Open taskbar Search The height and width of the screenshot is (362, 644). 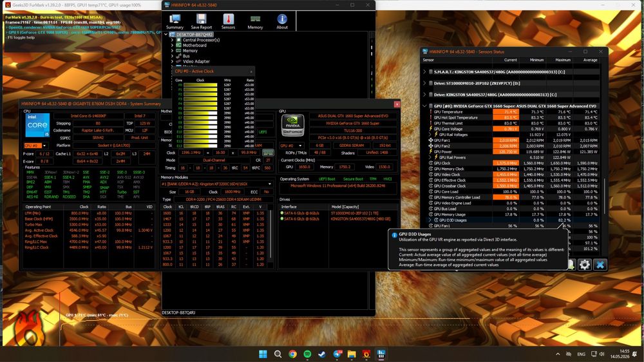pyautogui.click(x=278, y=354)
